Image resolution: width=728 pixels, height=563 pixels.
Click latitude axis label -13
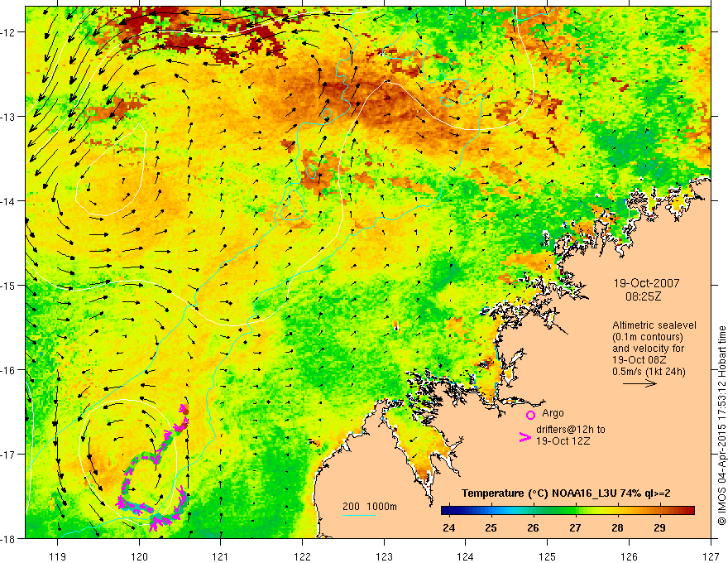pos(9,117)
